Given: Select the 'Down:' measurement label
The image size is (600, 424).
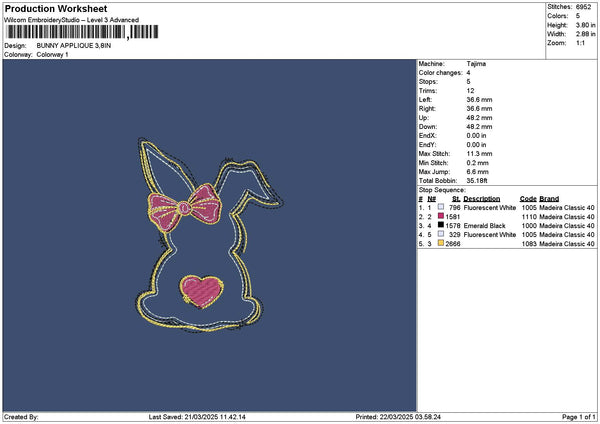Looking at the screenshot, I should (427, 127).
